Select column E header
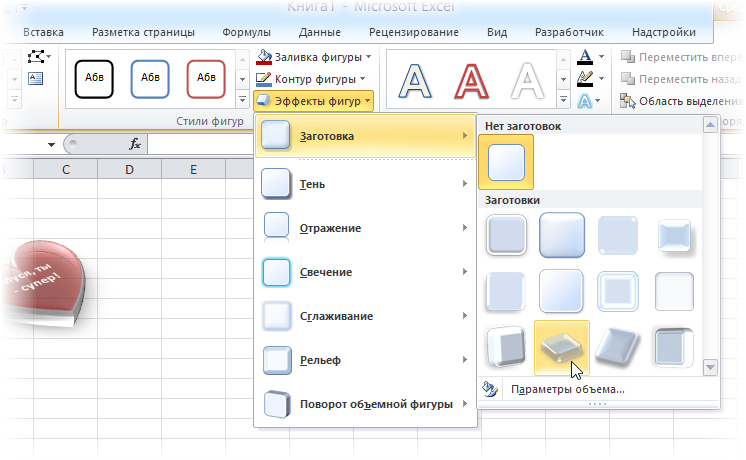The height and width of the screenshot is (460, 746). [193, 169]
